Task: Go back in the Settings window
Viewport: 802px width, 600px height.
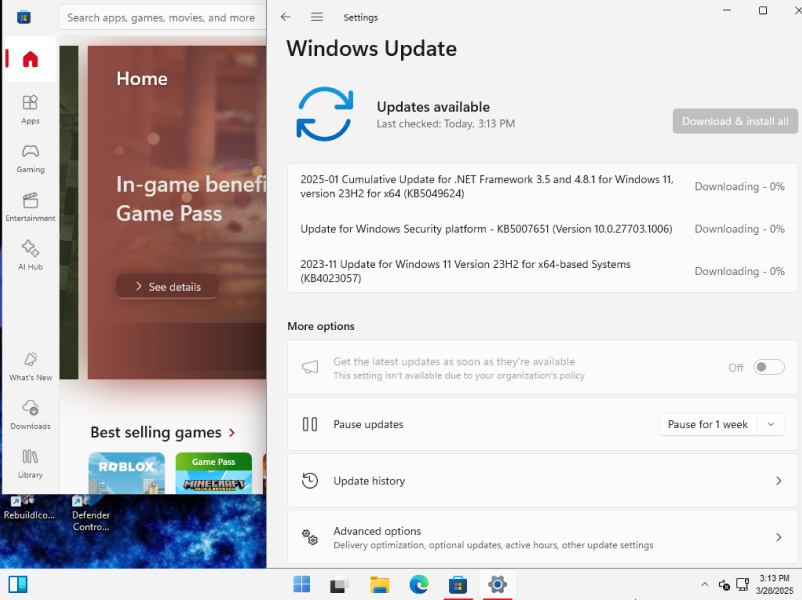Action: (285, 17)
